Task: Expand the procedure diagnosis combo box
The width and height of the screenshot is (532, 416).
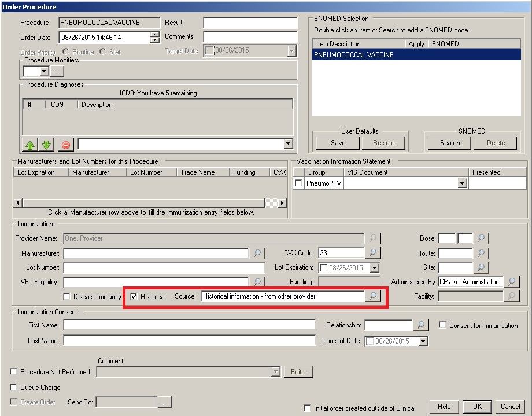Action: click(x=288, y=144)
